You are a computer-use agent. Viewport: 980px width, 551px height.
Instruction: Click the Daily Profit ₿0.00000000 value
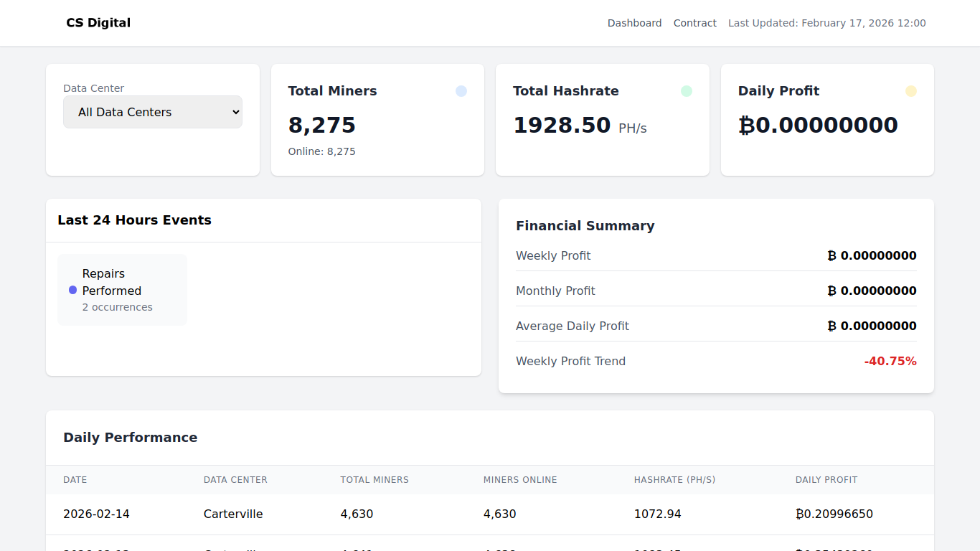click(x=818, y=125)
